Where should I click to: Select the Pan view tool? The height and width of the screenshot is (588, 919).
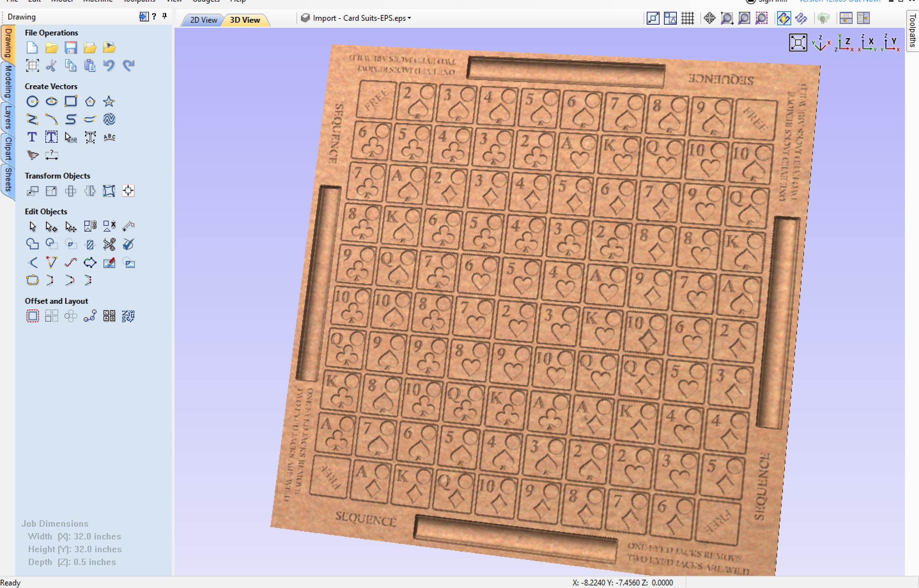[709, 18]
